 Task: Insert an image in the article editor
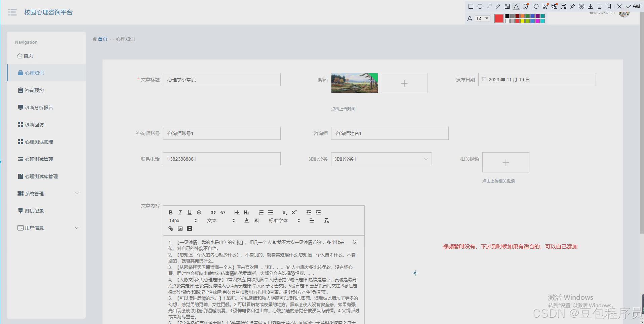pos(180,229)
